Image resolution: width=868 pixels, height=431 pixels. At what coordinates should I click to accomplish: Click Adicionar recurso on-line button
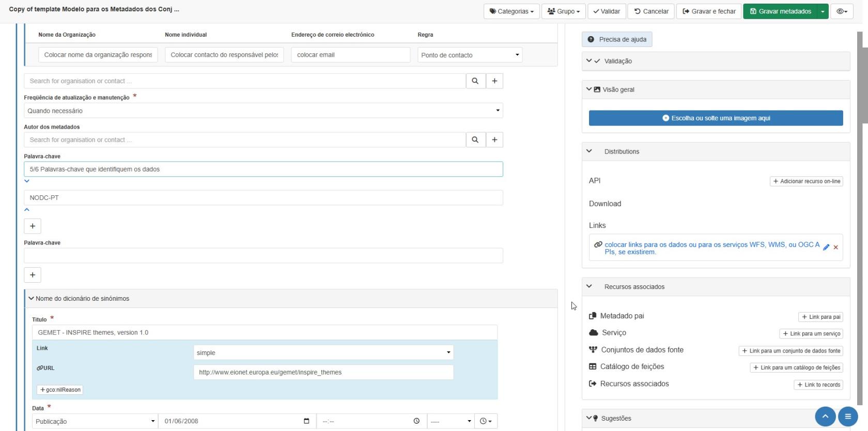click(x=806, y=181)
